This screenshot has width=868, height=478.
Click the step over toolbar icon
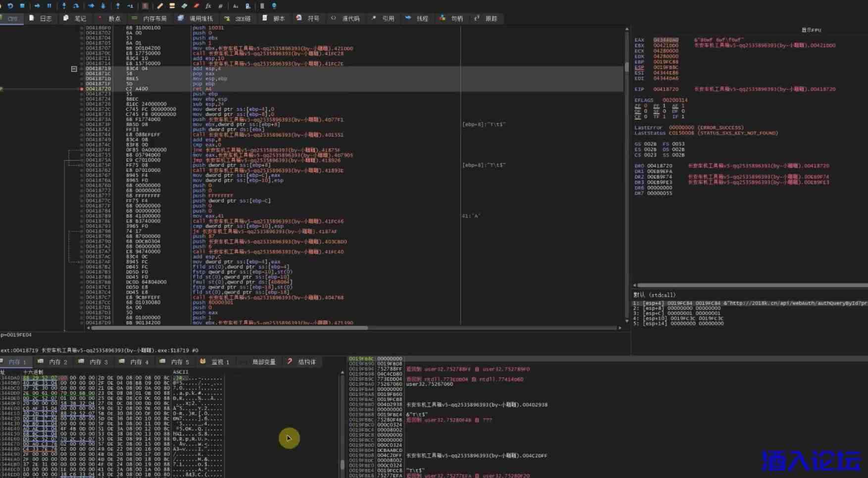[76, 6]
